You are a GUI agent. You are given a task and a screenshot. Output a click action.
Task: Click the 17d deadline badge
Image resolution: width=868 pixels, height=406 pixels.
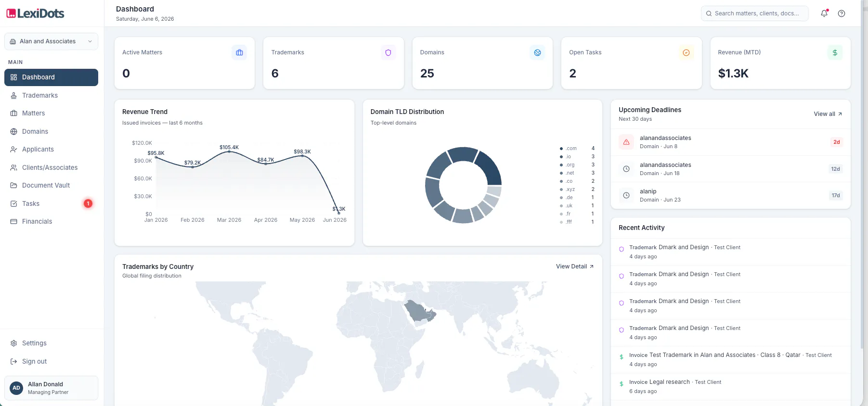click(x=836, y=195)
